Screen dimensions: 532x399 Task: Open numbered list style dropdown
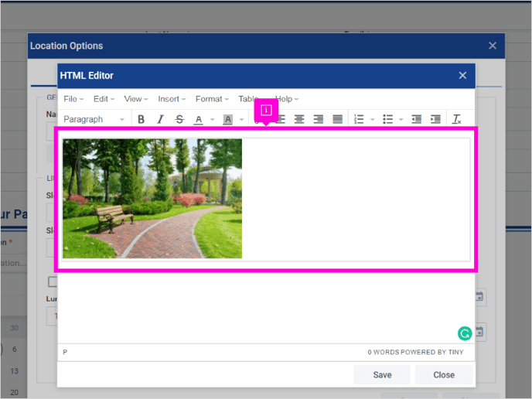(372, 119)
